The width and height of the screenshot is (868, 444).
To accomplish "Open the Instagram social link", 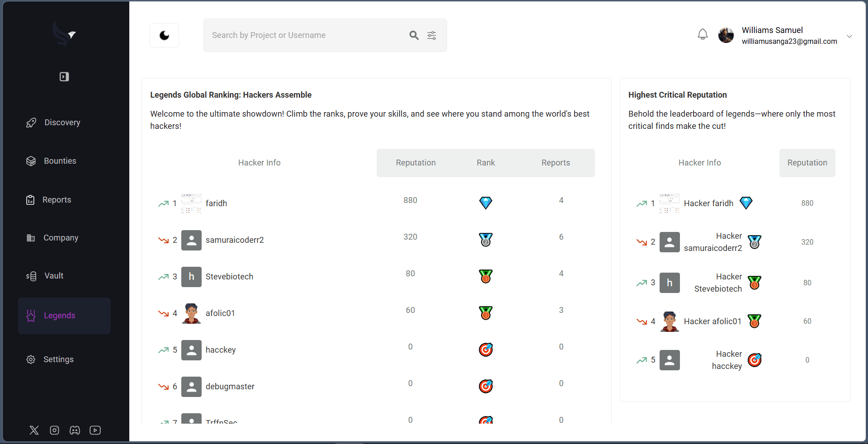I will pos(55,430).
